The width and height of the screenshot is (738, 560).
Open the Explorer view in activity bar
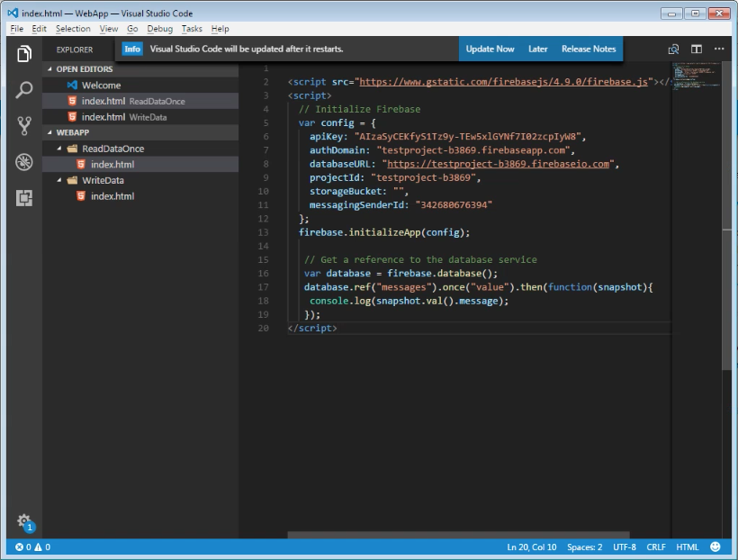coord(24,54)
